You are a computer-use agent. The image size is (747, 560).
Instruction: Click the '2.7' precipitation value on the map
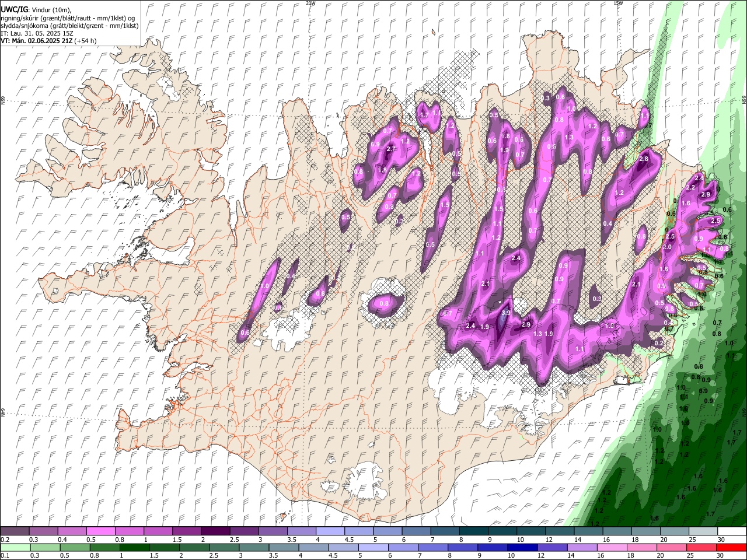pyautogui.click(x=391, y=149)
